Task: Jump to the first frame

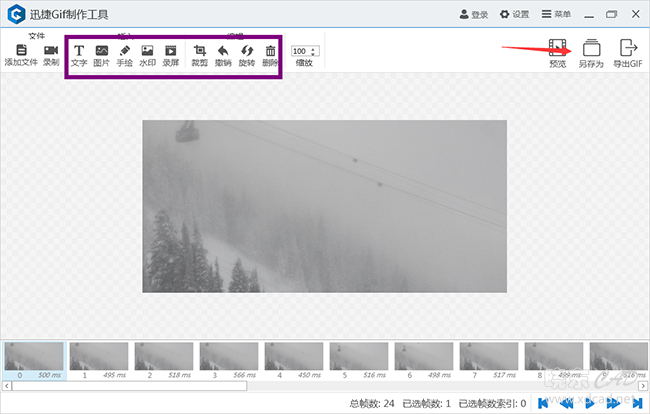Action: pyautogui.click(x=543, y=403)
